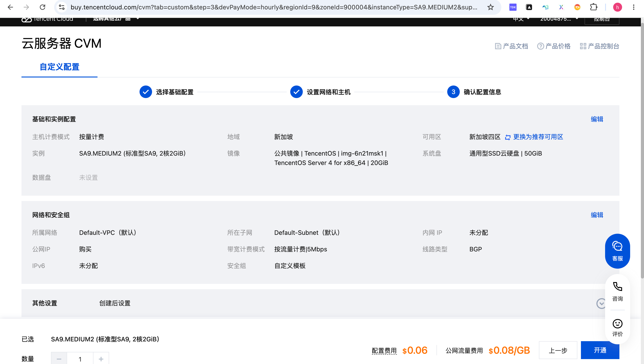Reload the page with the refresh icon

[42, 7]
